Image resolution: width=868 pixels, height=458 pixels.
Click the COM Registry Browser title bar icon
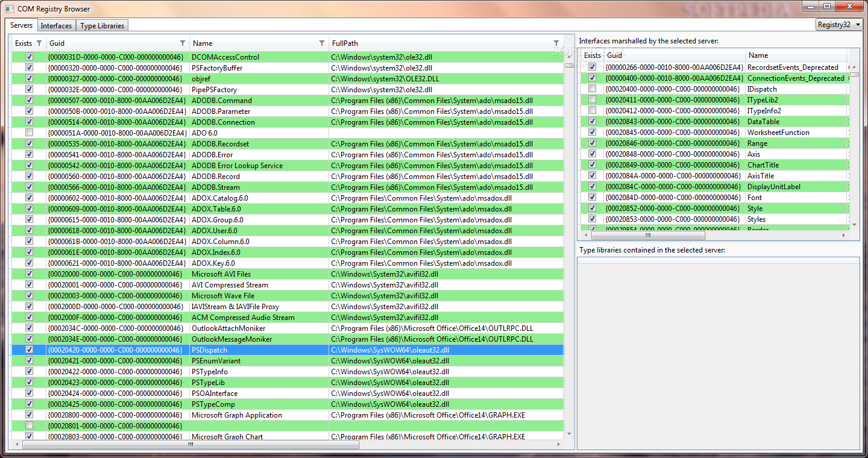pos(9,8)
